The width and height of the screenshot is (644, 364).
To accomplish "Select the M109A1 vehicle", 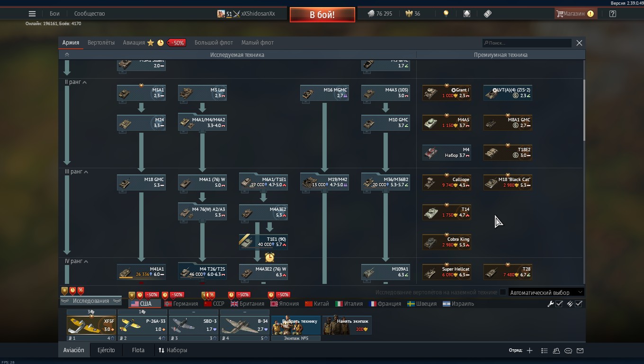I will click(x=385, y=272).
